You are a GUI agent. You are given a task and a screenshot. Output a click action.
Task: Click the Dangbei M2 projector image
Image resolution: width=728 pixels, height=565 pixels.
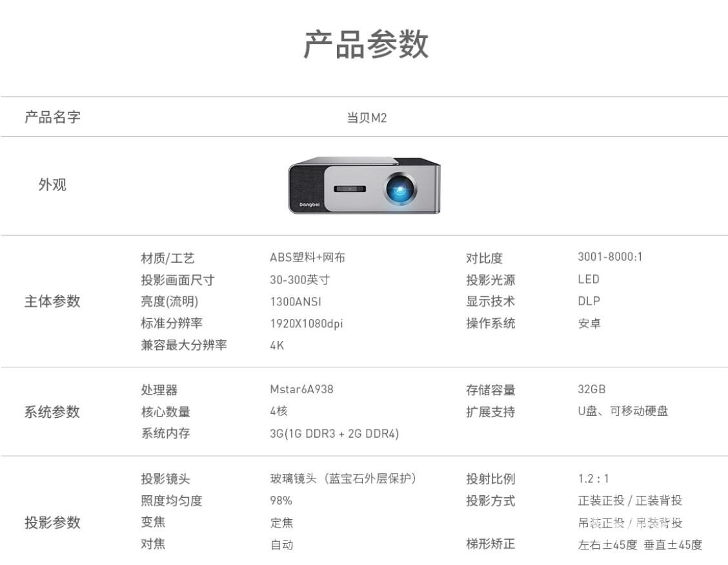pos(365,185)
